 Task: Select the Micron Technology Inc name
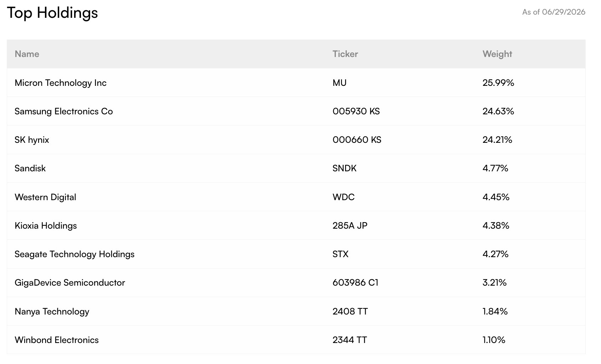(61, 83)
